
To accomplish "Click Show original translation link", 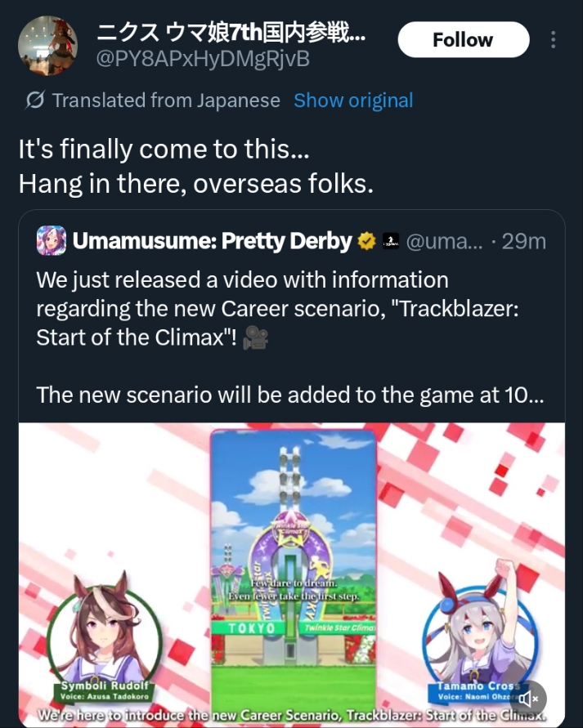I will [353, 100].
